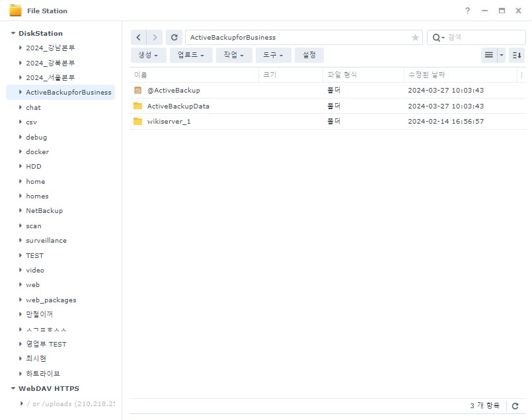This screenshot has height=420, width=532.
Task: Sort by the 이름 column header
Action: pyautogui.click(x=194, y=75)
